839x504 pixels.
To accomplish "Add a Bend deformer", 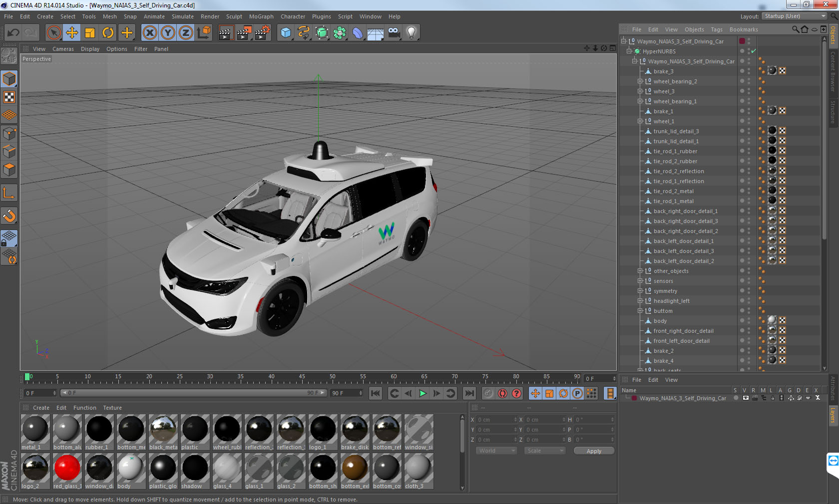I will click(x=358, y=33).
